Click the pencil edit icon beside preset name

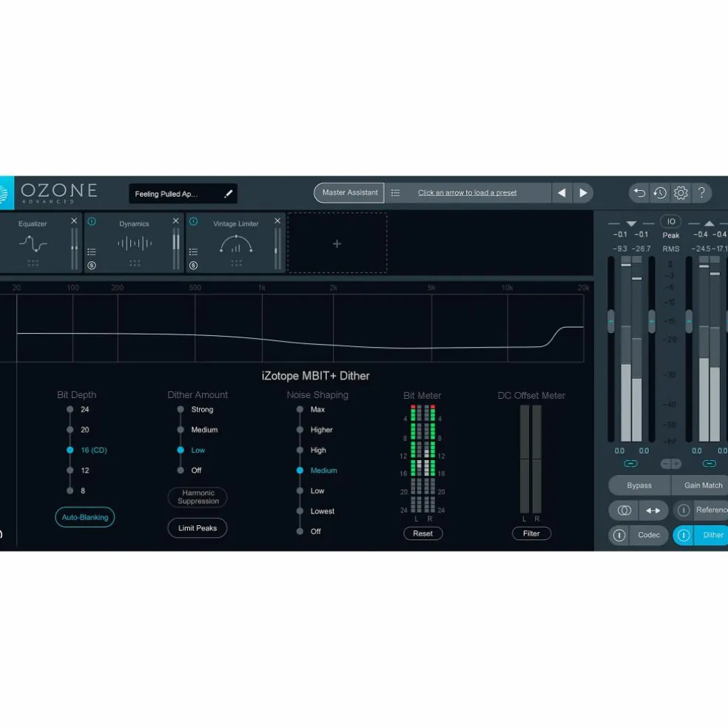pos(228,194)
